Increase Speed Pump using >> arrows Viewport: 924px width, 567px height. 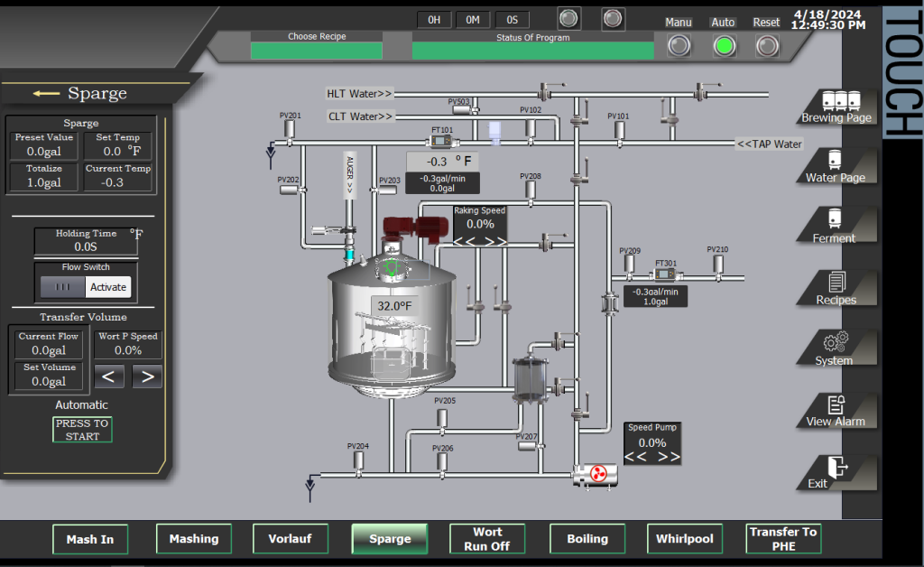pos(669,457)
